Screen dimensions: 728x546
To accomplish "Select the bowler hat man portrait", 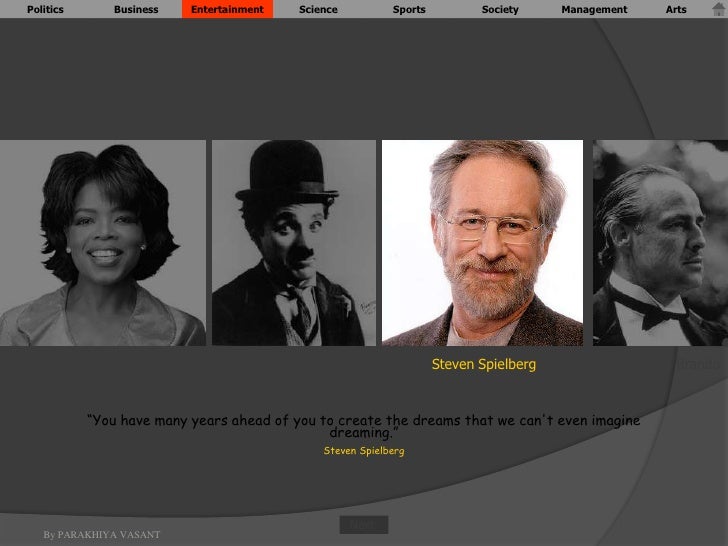I will [294, 243].
